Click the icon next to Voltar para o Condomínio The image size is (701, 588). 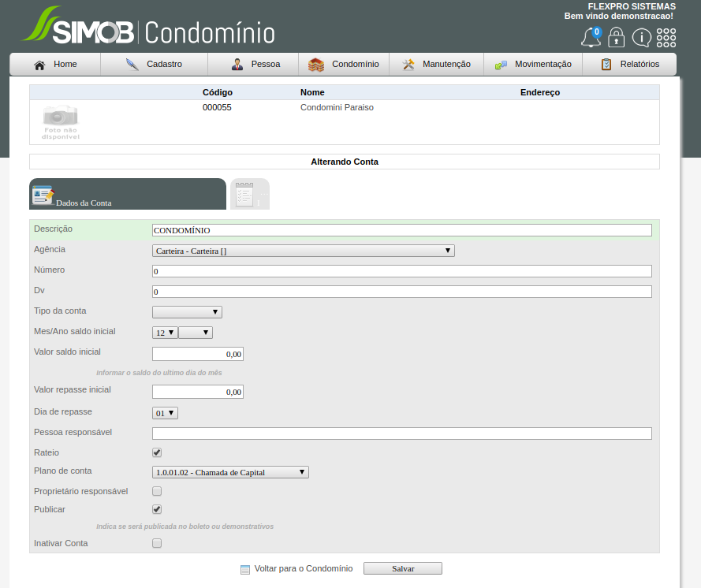coord(245,569)
